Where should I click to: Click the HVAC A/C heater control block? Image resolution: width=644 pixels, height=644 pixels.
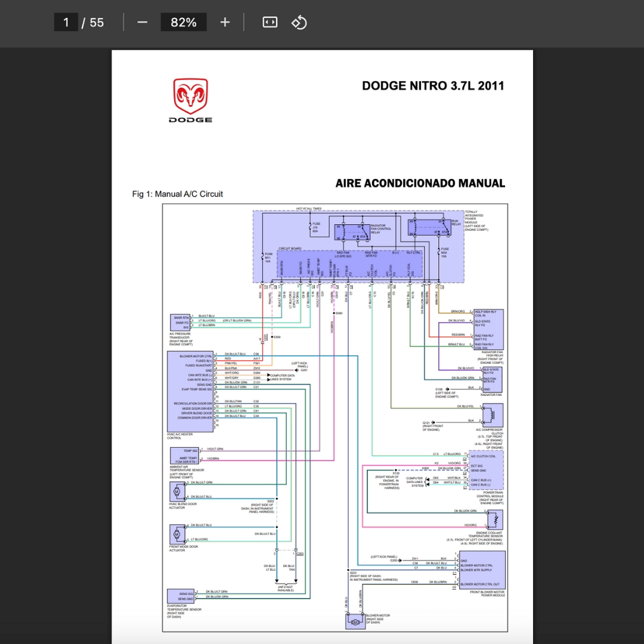[190, 391]
